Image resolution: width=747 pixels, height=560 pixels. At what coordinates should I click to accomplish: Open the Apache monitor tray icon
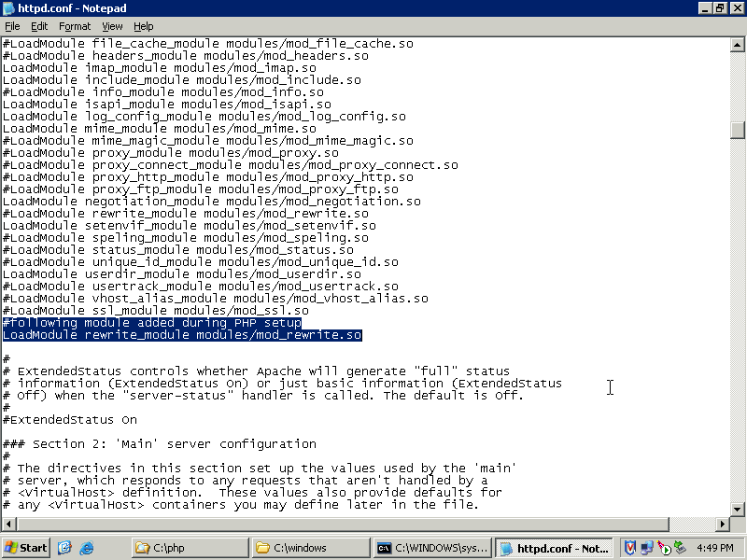pyautogui.click(x=664, y=548)
